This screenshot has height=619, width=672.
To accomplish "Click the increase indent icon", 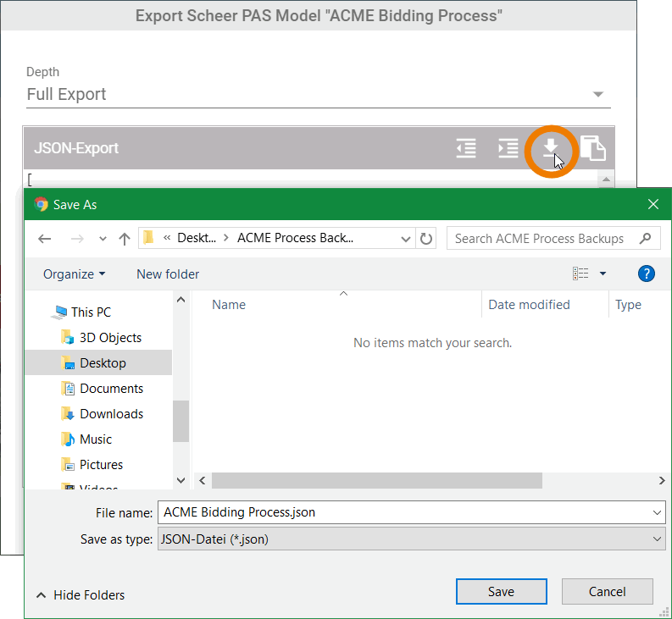I will [x=508, y=148].
